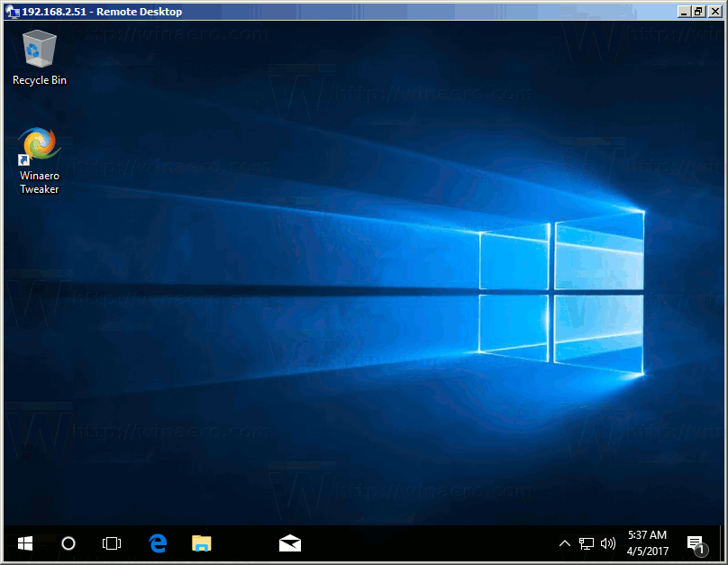Click the notification count badge
The image size is (728, 565).
point(702,550)
